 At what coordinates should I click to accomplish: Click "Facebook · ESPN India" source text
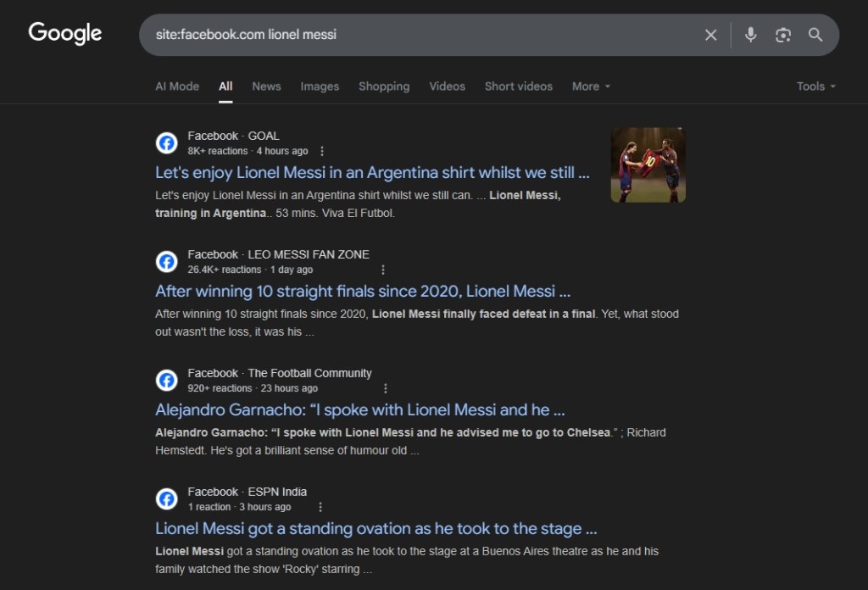[247, 492]
